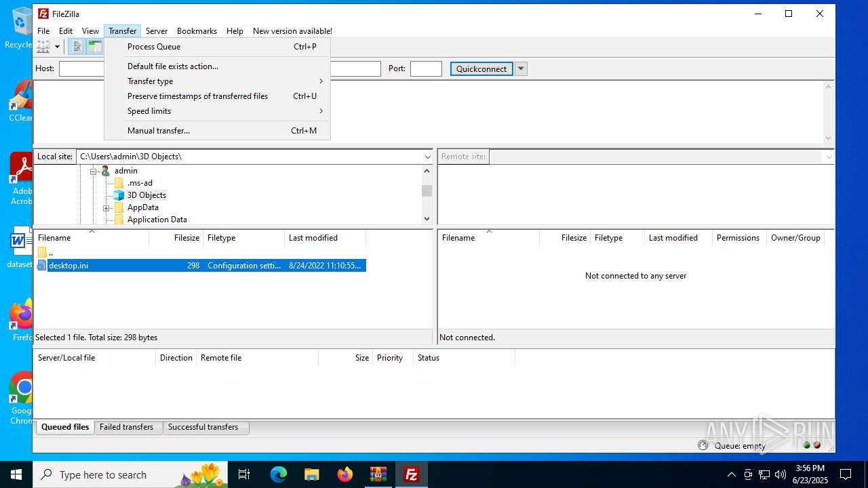Screen dimensions: 868x488
Task: Open Local site path dropdown
Action: (x=427, y=157)
